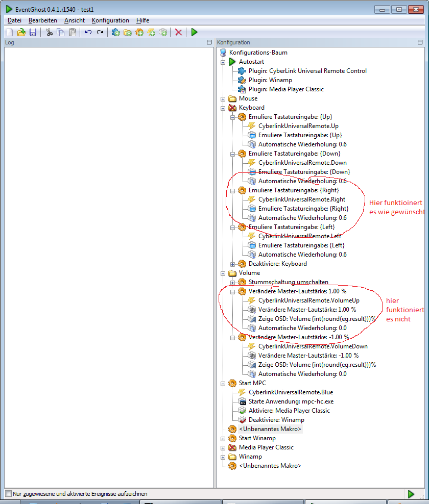Expand the Mouse folder in the tree

click(223, 98)
